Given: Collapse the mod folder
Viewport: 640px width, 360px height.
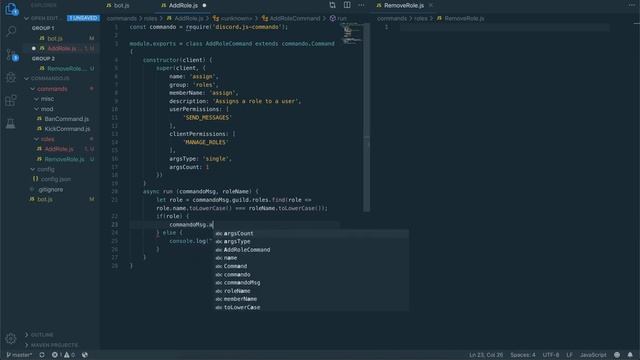Looking at the screenshot, I should 36,109.
